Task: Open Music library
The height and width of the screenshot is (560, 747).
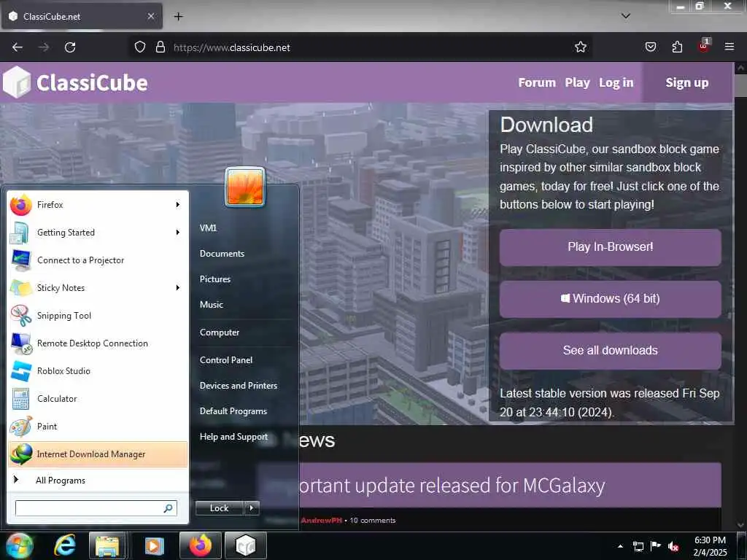Action: (x=212, y=305)
